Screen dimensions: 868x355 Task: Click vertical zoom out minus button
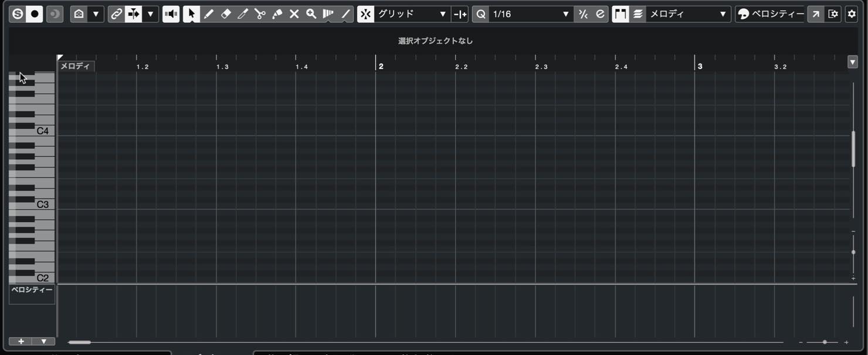coord(853,231)
